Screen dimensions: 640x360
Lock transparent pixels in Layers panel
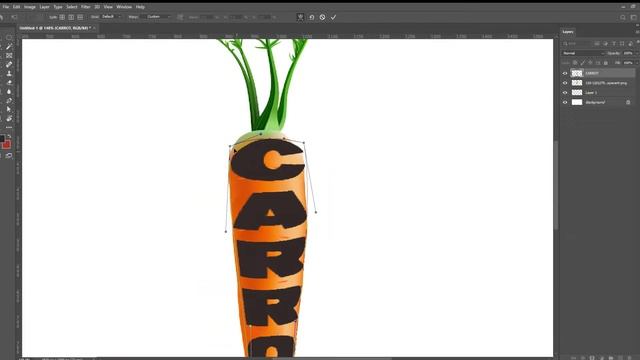tap(575, 62)
